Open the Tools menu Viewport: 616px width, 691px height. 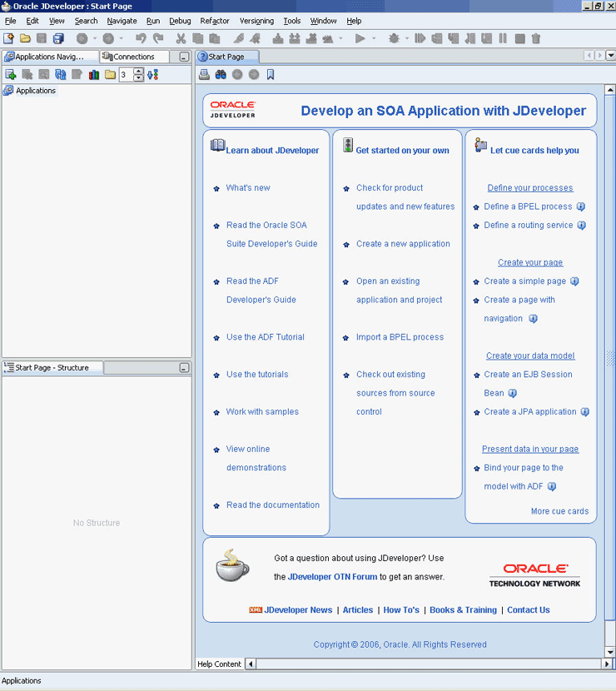click(x=291, y=21)
